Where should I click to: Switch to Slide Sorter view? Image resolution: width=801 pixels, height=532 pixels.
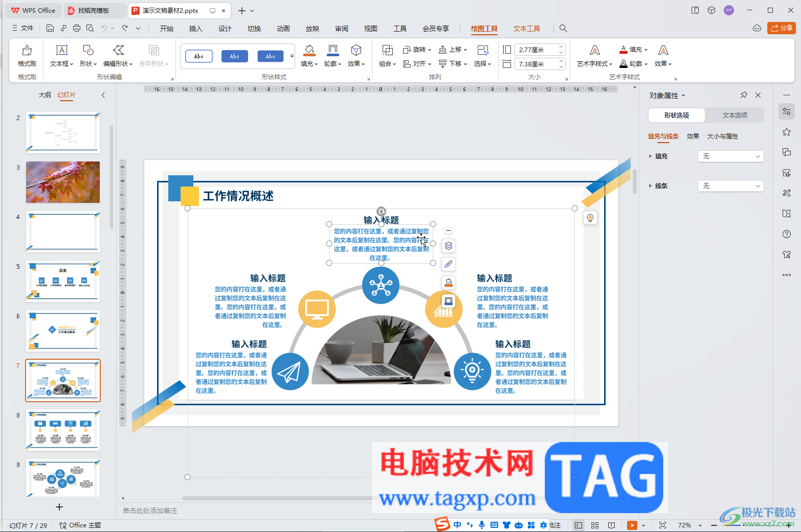pyautogui.click(x=595, y=525)
